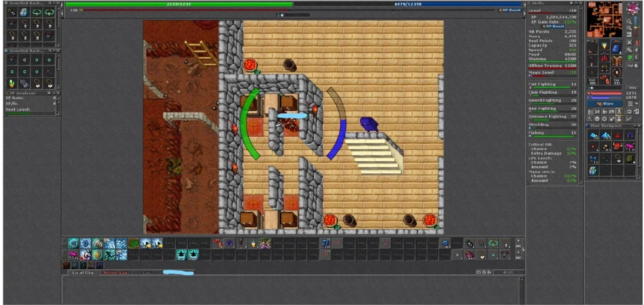Collapse the first Jewelled Backpack panel

click(x=54, y=3)
